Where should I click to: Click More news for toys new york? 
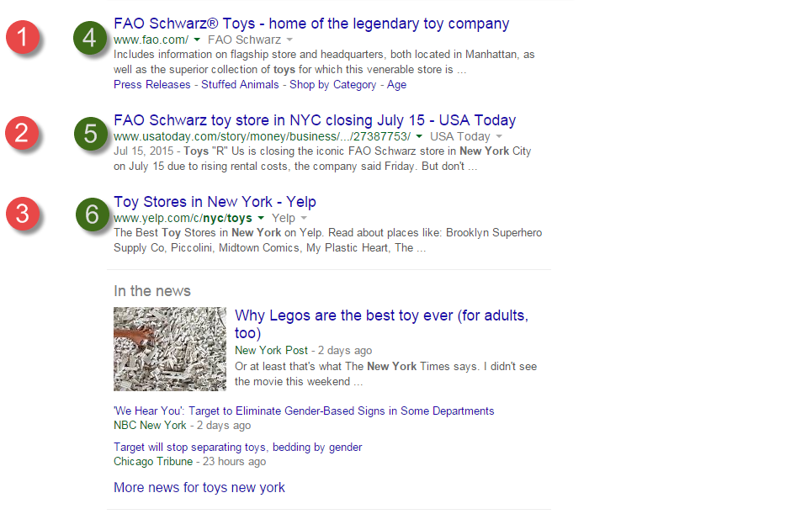pyautogui.click(x=199, y=488)
